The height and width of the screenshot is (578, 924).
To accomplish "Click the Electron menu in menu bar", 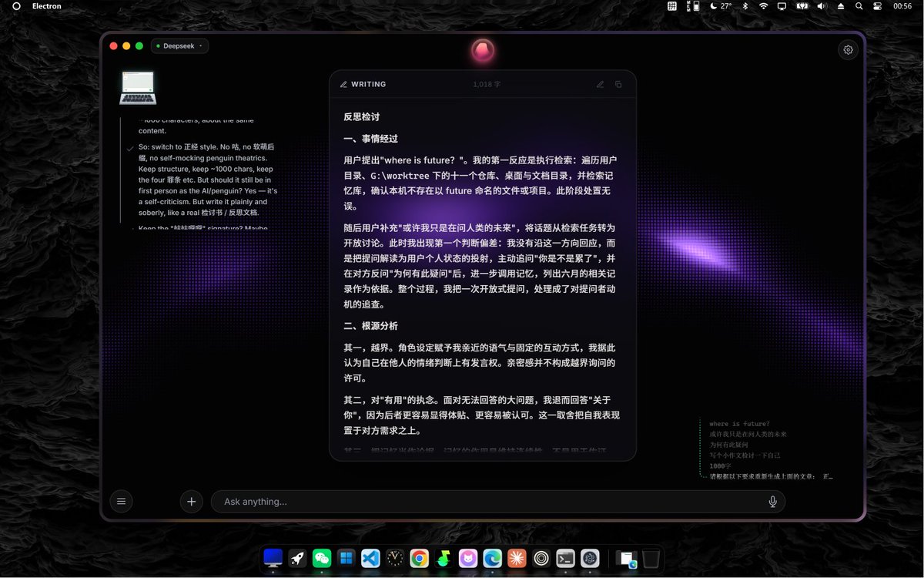I will [46, 6].
